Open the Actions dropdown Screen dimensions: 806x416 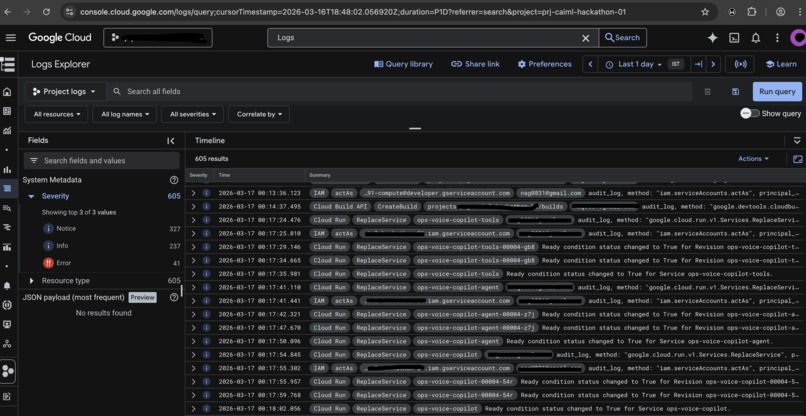click(754, 159)
